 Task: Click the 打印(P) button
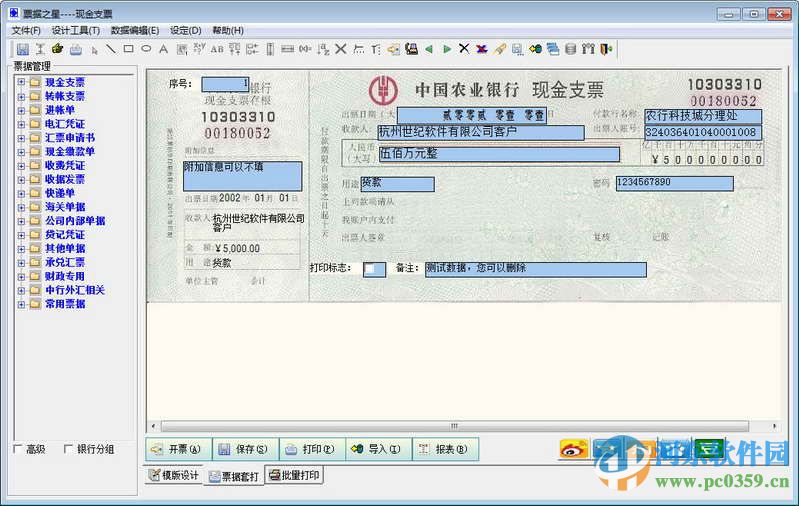pyautogui.click(x=312, y=449)
